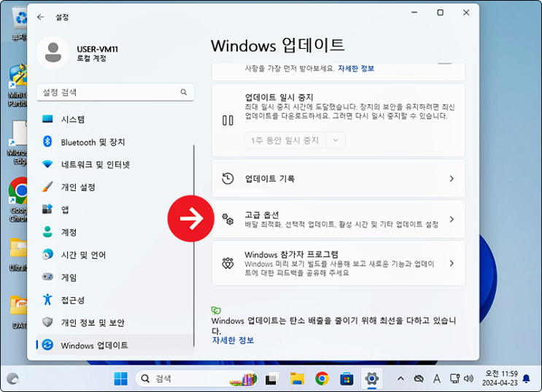Click the Settings gear on the taskbar
Image resolution: width=542 pixels, height=392 pixels.
point(371,379)
